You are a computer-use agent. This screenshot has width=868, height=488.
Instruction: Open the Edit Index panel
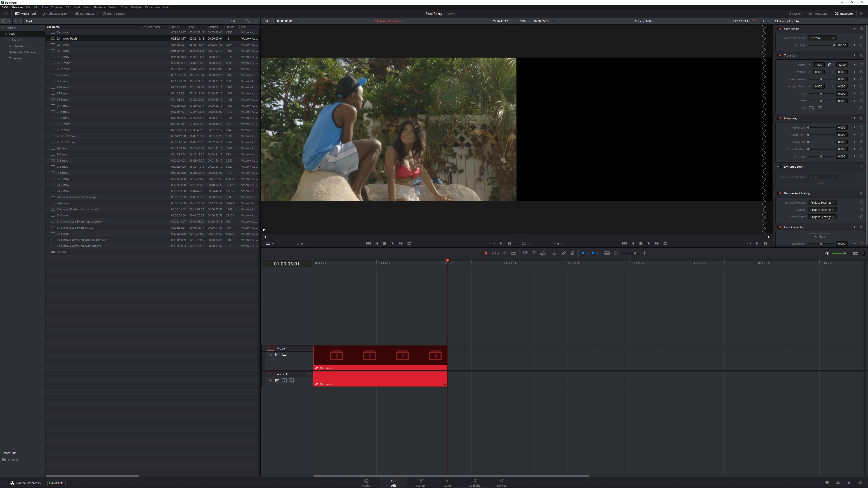84,14
